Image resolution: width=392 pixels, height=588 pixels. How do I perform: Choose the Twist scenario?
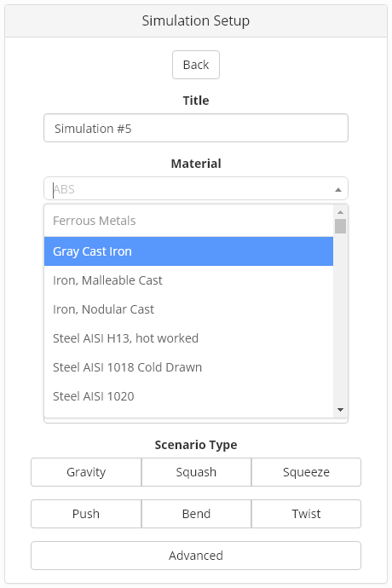[306, 514]
